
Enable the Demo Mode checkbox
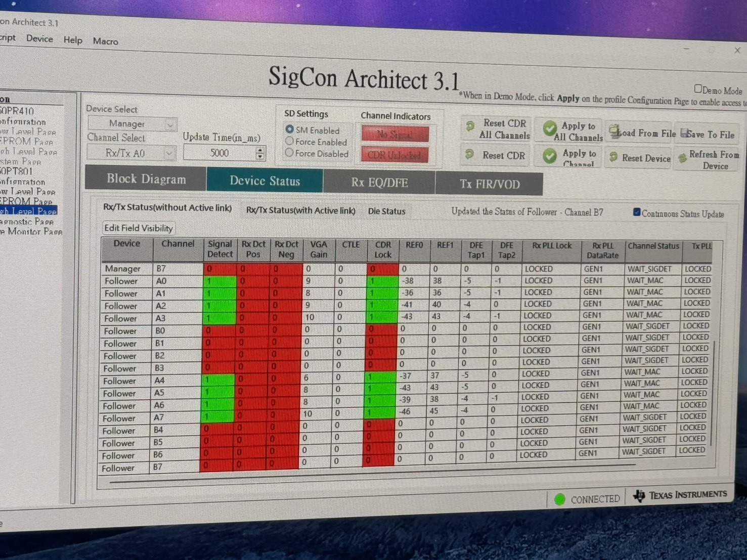pos(698,89)
